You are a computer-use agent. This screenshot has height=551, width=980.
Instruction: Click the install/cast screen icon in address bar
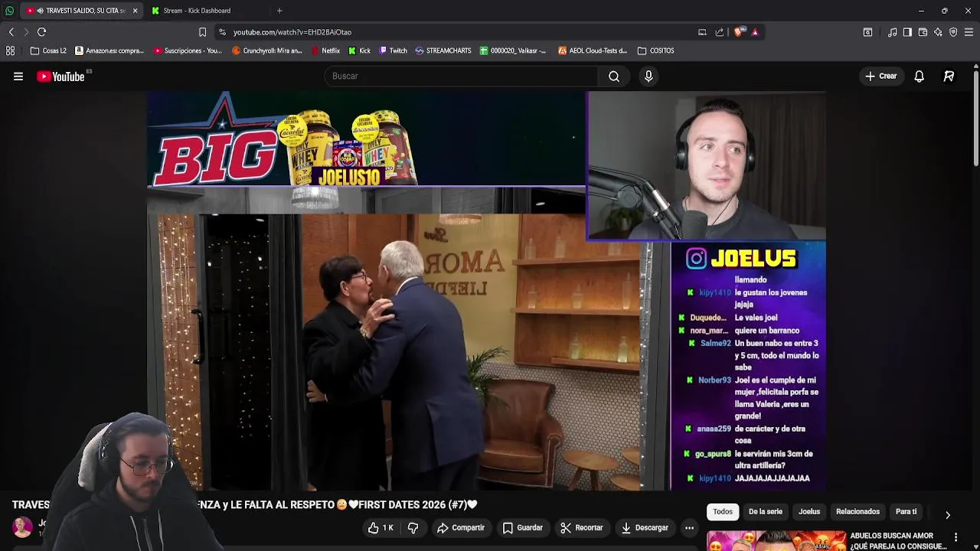tap(702, 32)
